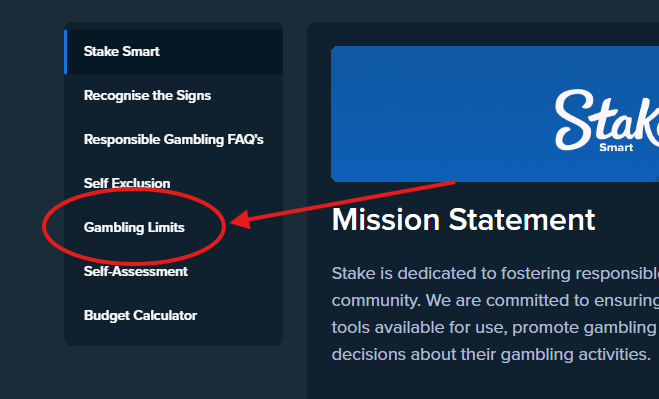Open the Stake Smart sidebar section
This screenshot has height=399, width=659.
(x=174, y=52)
